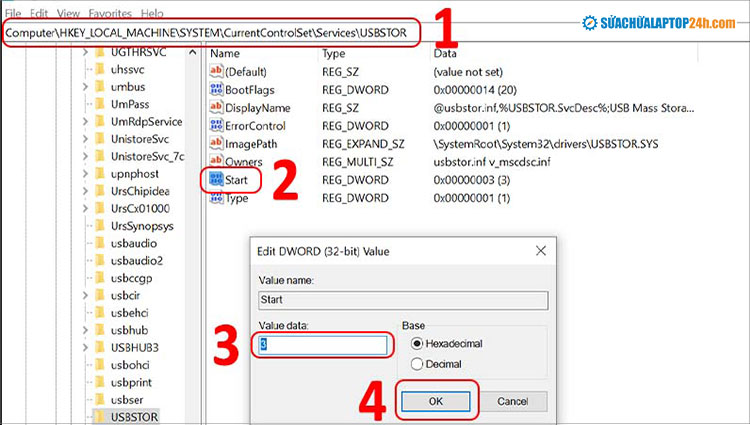Expand the UnistoreSvc_7c tree node
This screenshot has height=425, width=750.
[85, 156]
